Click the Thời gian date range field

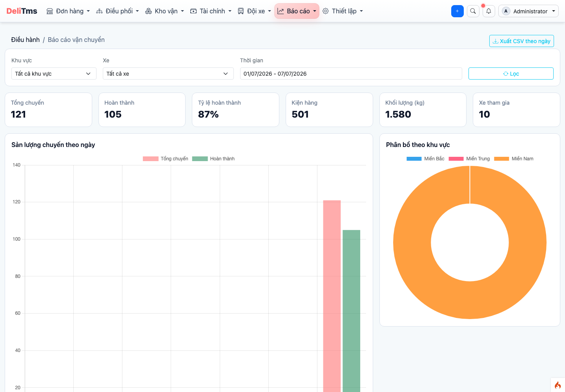[351, 74]
